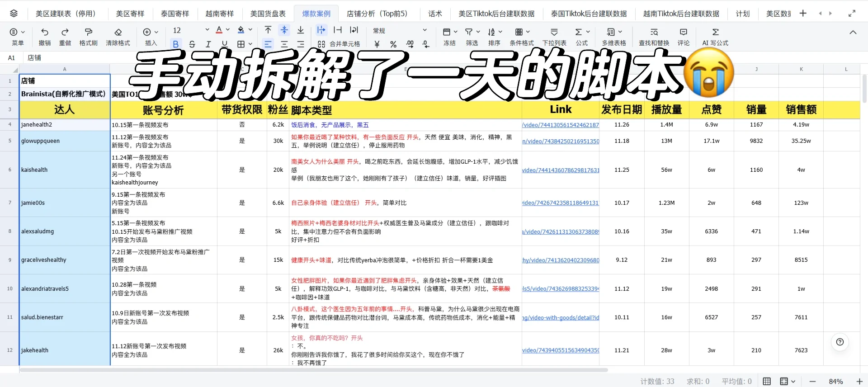Click the 条件格式 conditional format icon
The width and height of the screenshot is (868, 387).
(519, 32)
